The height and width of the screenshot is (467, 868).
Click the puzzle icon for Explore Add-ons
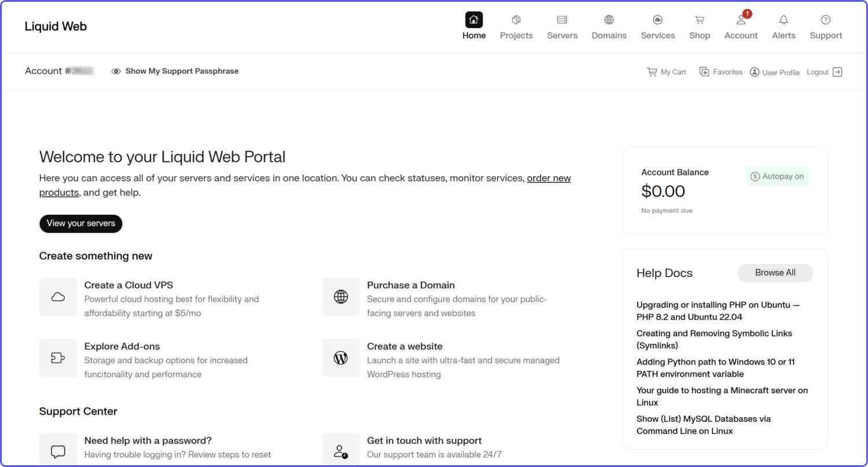58,358
